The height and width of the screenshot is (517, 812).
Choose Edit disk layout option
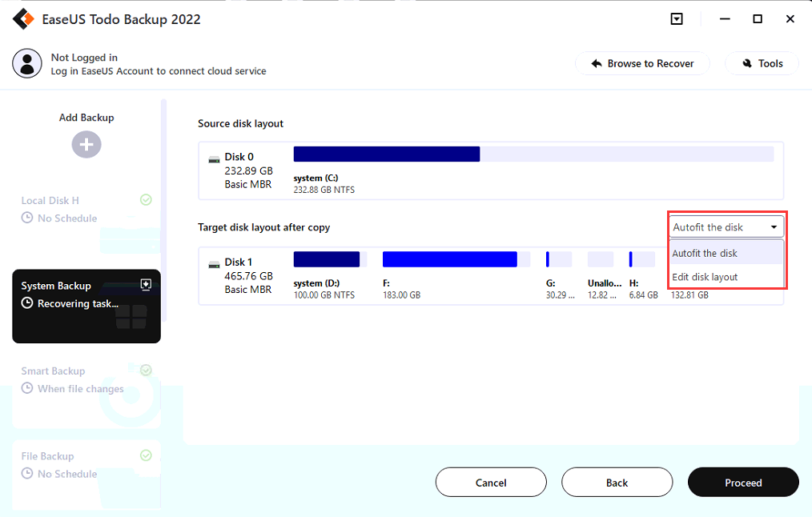[x=726, y=277]
